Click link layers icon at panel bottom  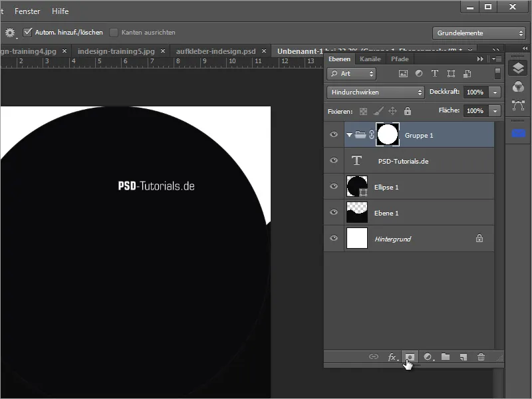(374, 356)
